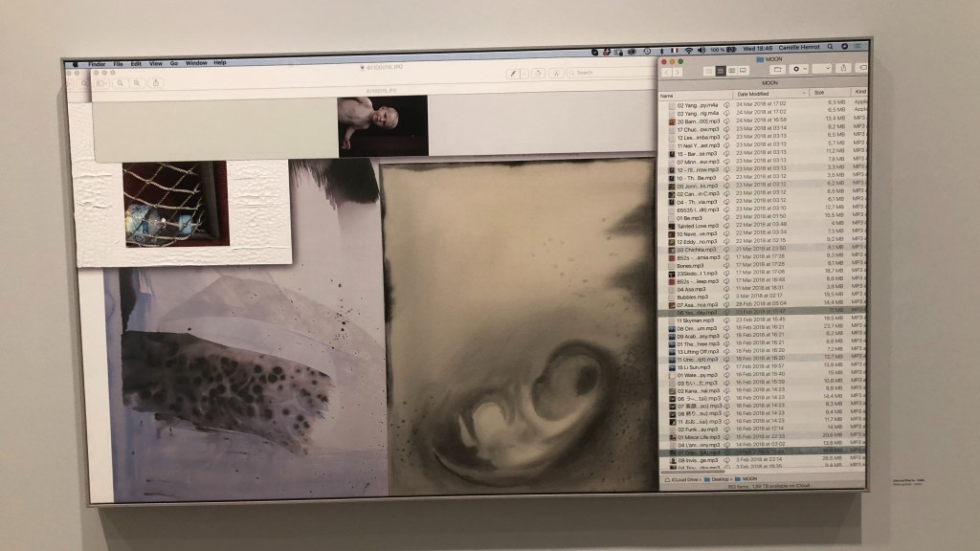Screen dimensions: 980x551
Task: Switch Finder to column view
Action: (x=732, y=71)
